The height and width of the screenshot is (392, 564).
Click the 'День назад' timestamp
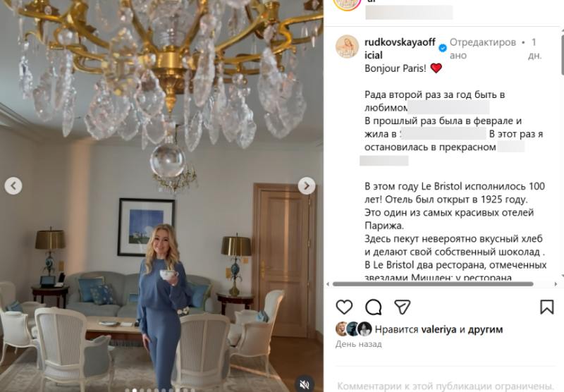tap(359, 344)
